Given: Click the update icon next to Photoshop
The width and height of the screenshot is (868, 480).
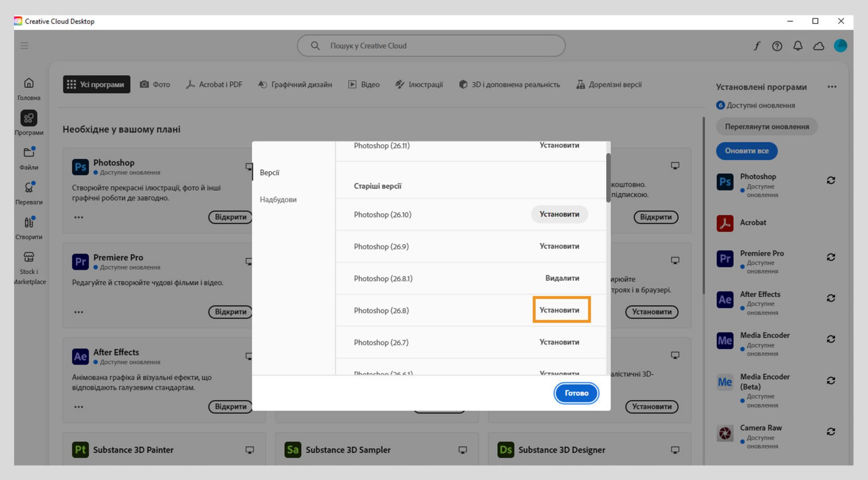Looking at the screenshot, I should [x=831, y=181].
